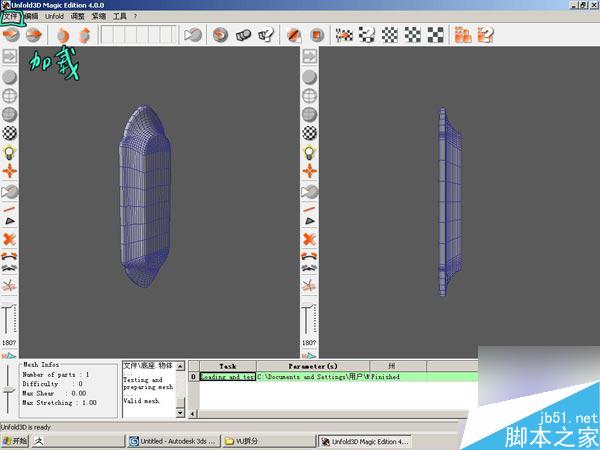Click the log panel scroll down arrow
The width and height of the screenshot is (600, 450).
pos(180,412)
